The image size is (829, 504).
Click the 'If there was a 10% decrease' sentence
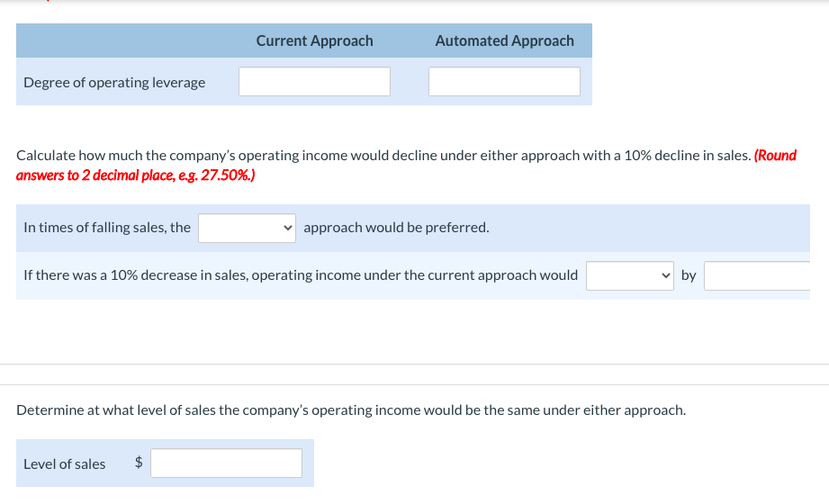pos(301,275)
